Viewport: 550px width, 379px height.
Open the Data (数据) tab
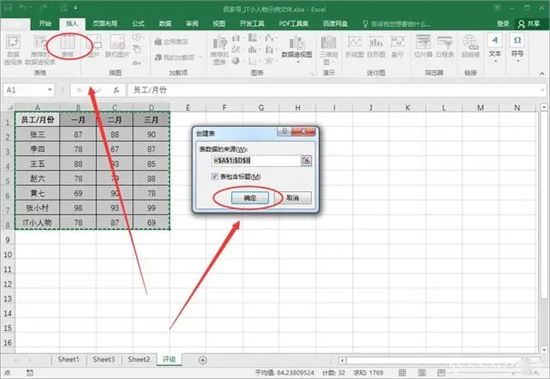coord(165,24)
